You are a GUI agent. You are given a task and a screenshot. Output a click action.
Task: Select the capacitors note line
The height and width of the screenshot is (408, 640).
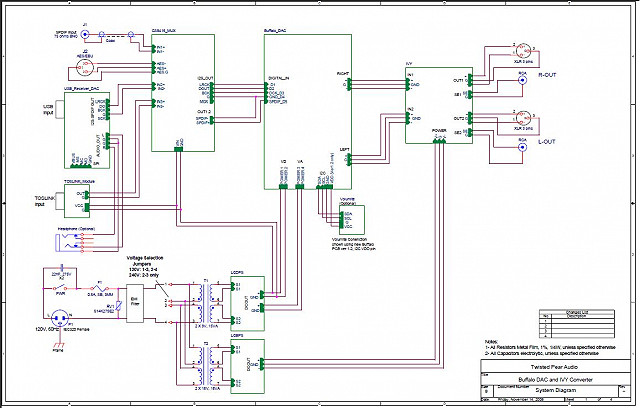coord(542,353)
